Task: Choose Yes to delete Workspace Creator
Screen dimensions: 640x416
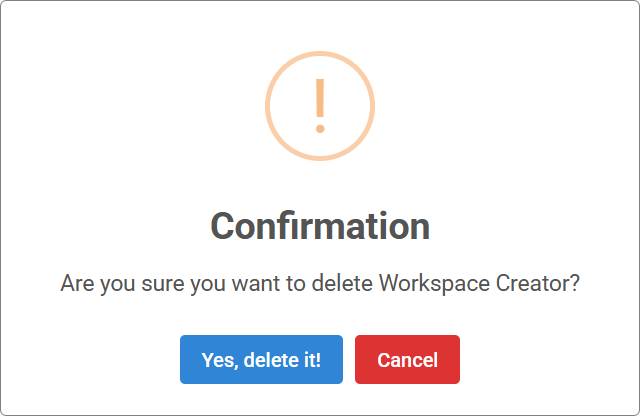Action: [x=261, y=359]
